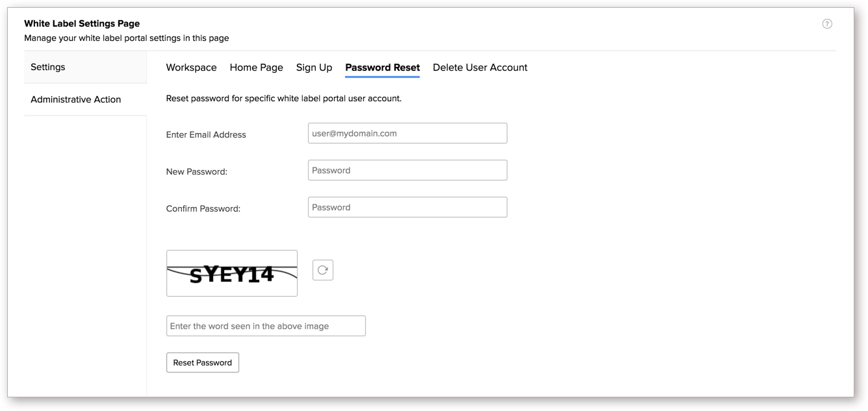Reload the captcha challenge image
The image size is (868, 411).
(x=323, y=270)
